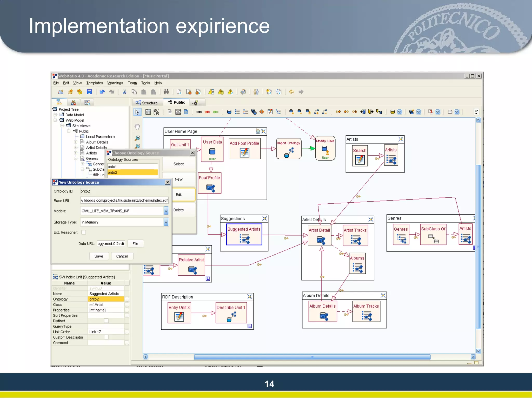Collapse the Web Model tree node
532x399 pixels.
(x=55, y=120)
